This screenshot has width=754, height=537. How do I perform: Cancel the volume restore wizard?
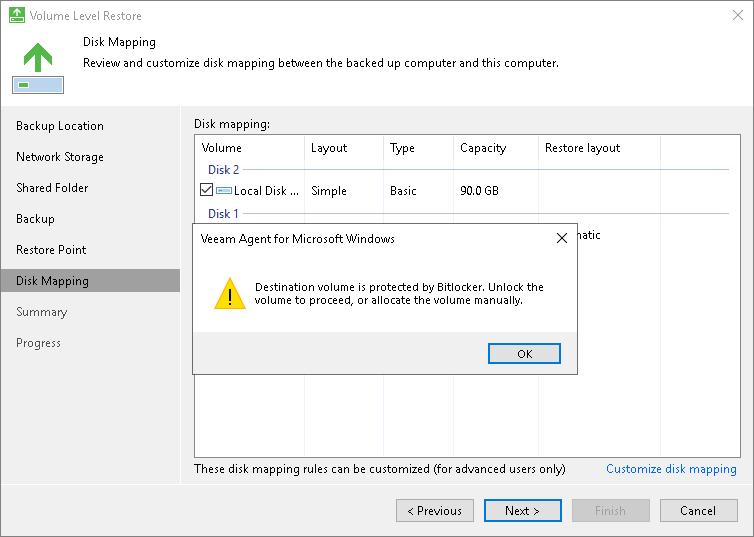699,511
